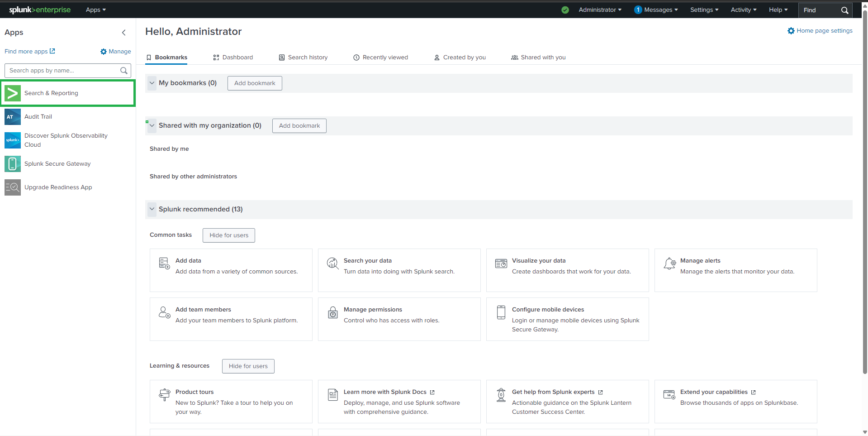This screenshot has width=868, height=436.
Task: Open the Shared with you tab
Action: click(538, 57)
